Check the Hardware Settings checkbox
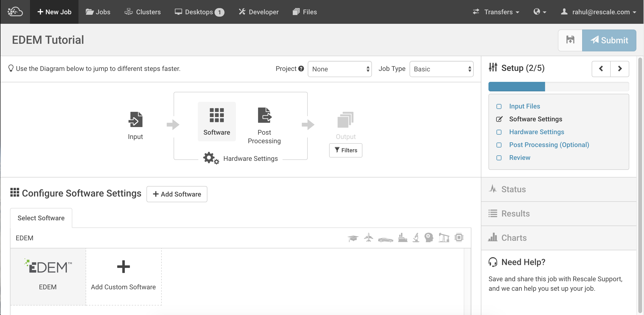 (499, 132)
